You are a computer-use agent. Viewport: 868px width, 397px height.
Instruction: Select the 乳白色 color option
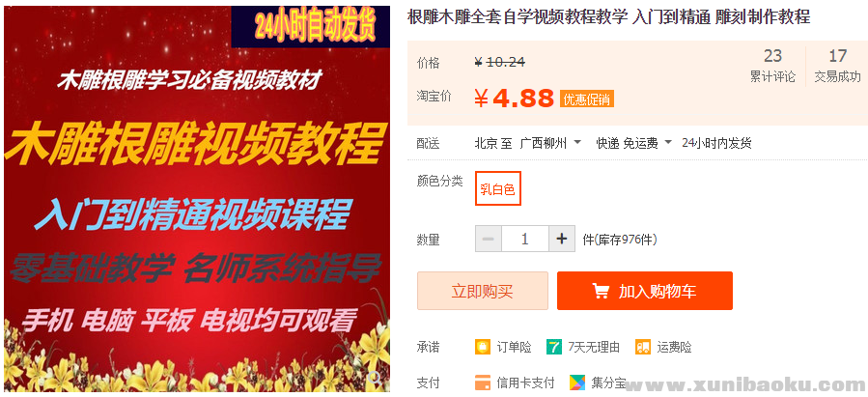(497, 188)
